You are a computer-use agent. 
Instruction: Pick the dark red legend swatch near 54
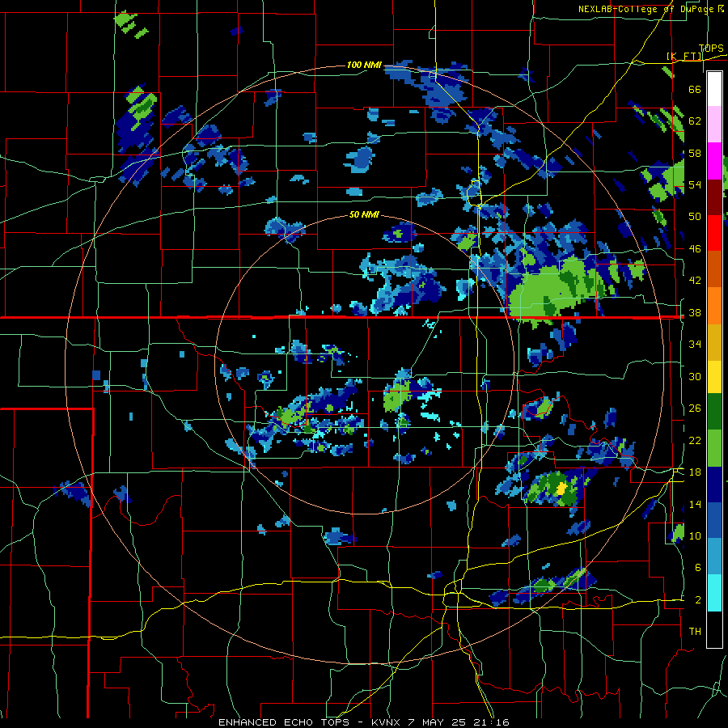pyautogui.click(x=714, y=197)
